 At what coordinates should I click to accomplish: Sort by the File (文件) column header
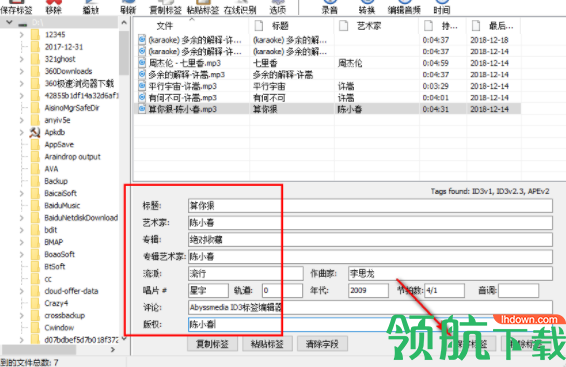point(191,26)
